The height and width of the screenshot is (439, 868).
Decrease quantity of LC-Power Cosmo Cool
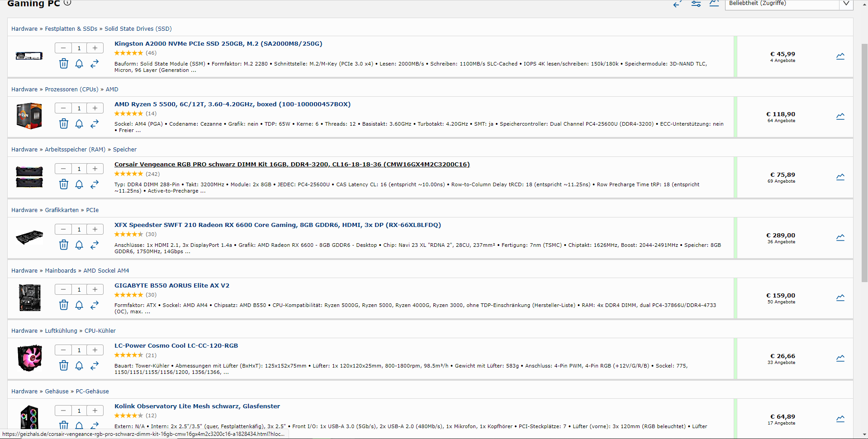(x=63, y=350)
